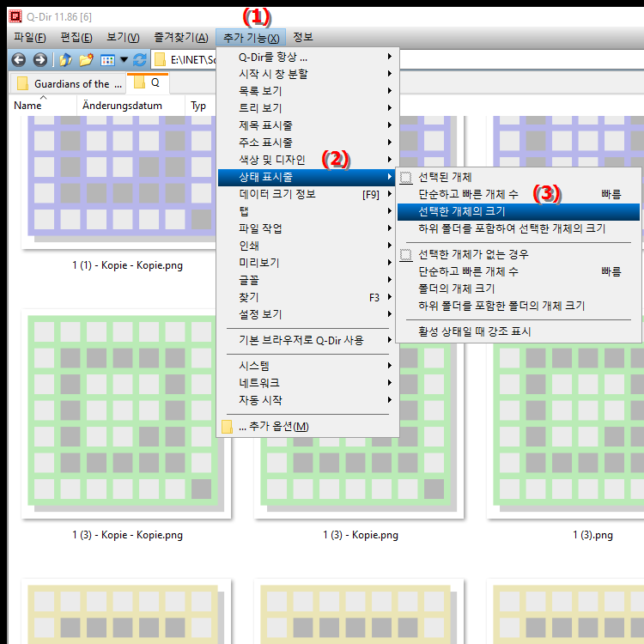644x644 pixels.
Task: Open the 즐겨찾기(A) menu
Action: 180,38
